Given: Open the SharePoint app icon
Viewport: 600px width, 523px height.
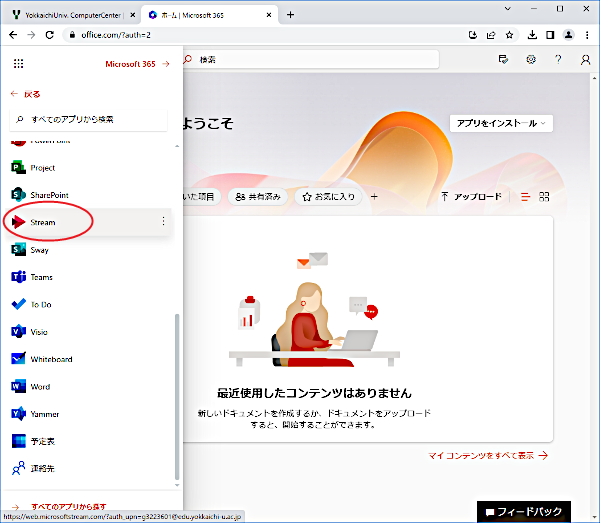Looking at the screenshot, I should tap(18, 195).
